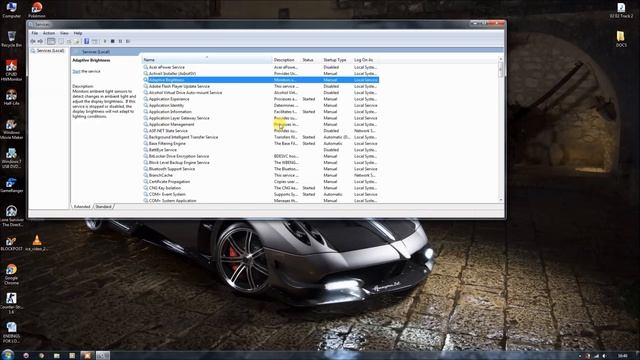Open the Windows Start menu orb
This screenshot has height=360, width=640.
[x=7, y=355]
